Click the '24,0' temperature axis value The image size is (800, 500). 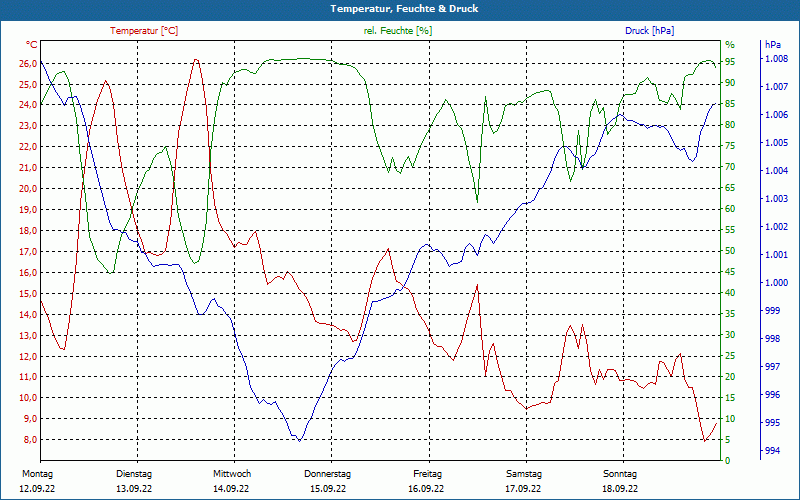coord(29,105)
